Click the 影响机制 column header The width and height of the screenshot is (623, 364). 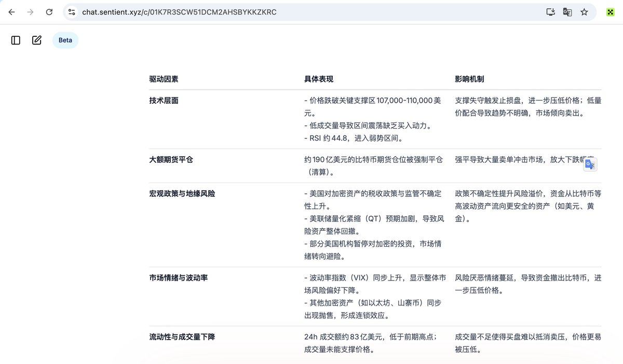469,79
